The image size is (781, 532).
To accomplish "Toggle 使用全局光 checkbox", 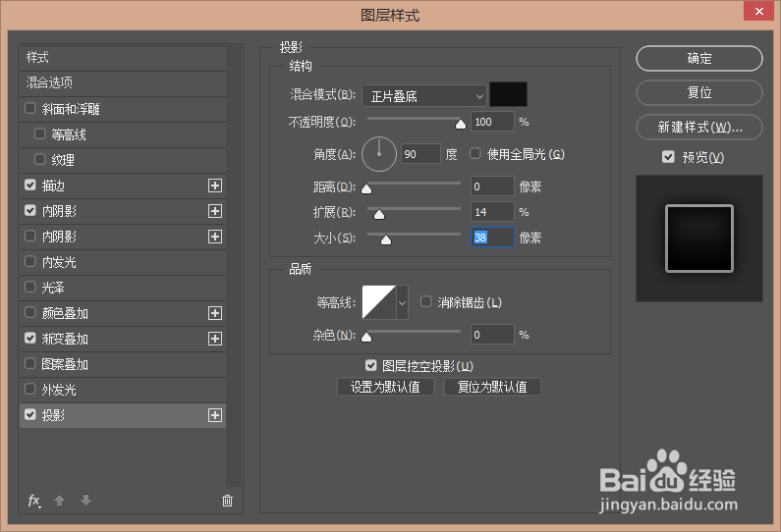I will (475, 154).
